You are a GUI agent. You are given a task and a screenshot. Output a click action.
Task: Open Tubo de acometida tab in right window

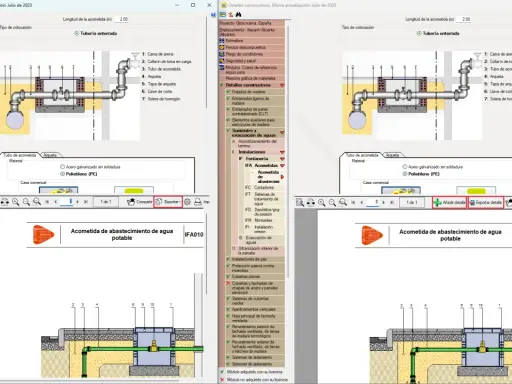[362, 155]
